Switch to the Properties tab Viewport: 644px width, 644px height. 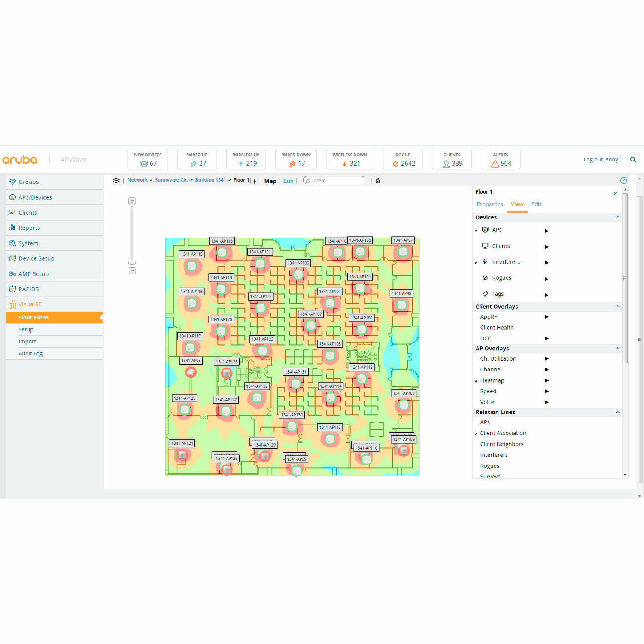[489, 204]
